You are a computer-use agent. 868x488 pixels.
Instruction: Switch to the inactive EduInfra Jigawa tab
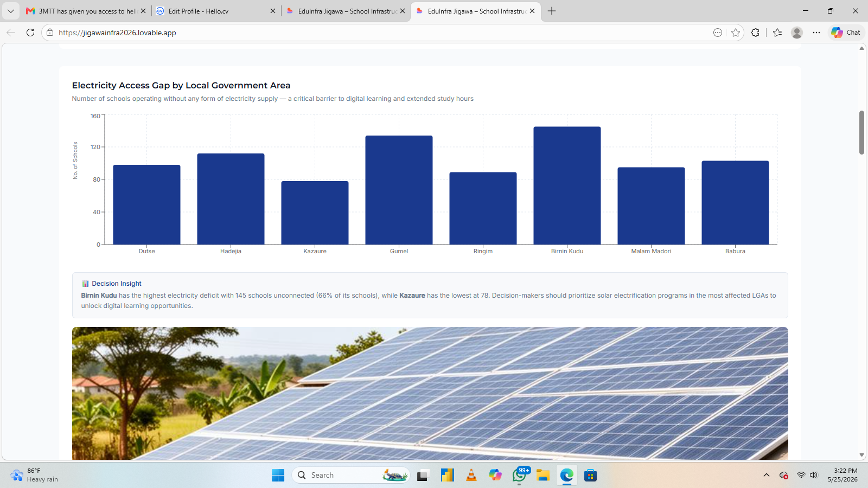pos(346,11)
